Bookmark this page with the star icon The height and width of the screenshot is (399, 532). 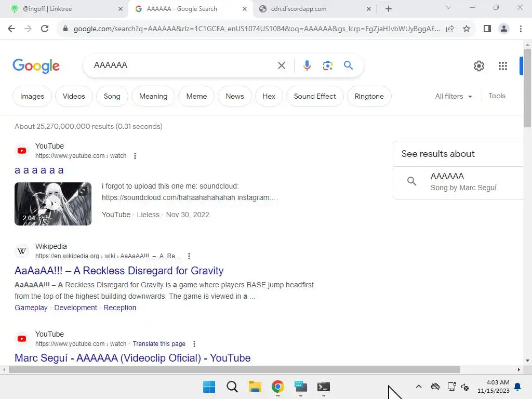(x=467, y=29)
